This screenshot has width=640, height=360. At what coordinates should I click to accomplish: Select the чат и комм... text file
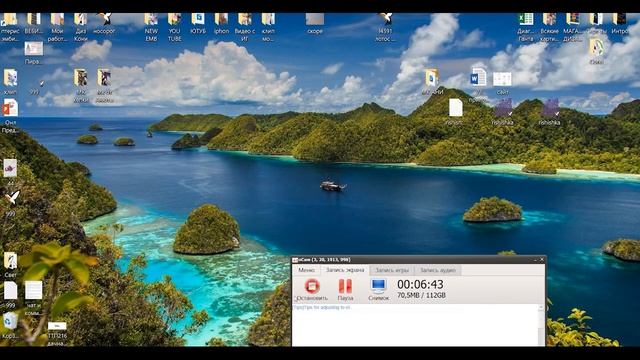(x=33, y=298)
